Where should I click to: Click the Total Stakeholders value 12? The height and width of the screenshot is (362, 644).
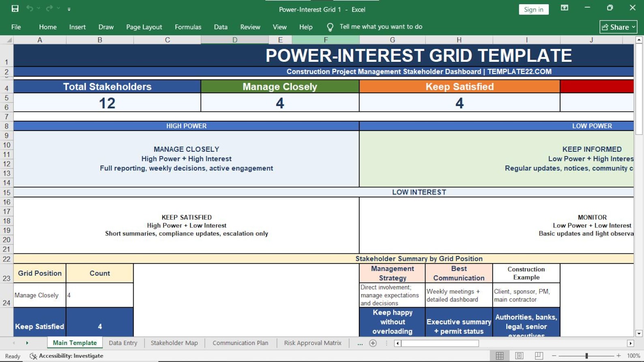pyautogui.click(x=107, y=103)
